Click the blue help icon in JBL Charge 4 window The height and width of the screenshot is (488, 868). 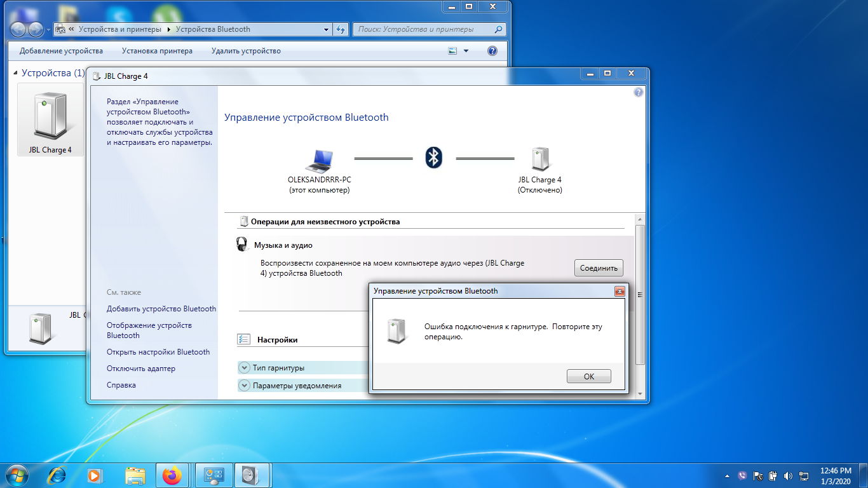point(639,92)
